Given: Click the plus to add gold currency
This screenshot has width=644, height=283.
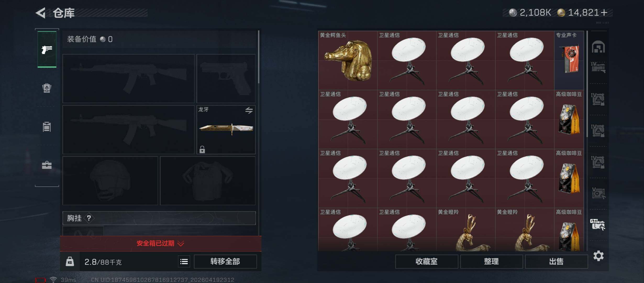Looking at the screenshot, I should pyautogui.click(x=604, y=13).
